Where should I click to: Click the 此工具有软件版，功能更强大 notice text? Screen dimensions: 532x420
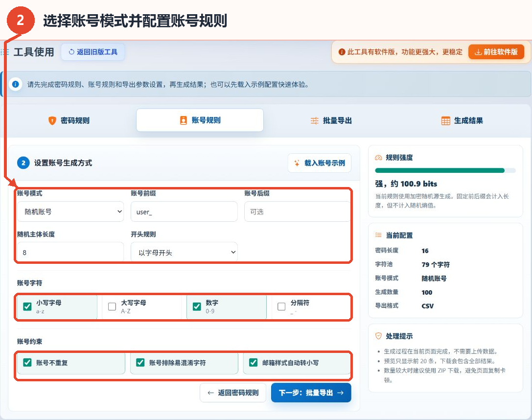coord(405,52)
